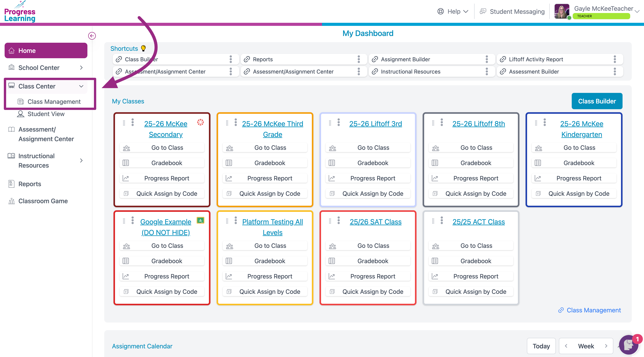Collapse sidebar with the circled arrow icon

[x=92, y=36]
